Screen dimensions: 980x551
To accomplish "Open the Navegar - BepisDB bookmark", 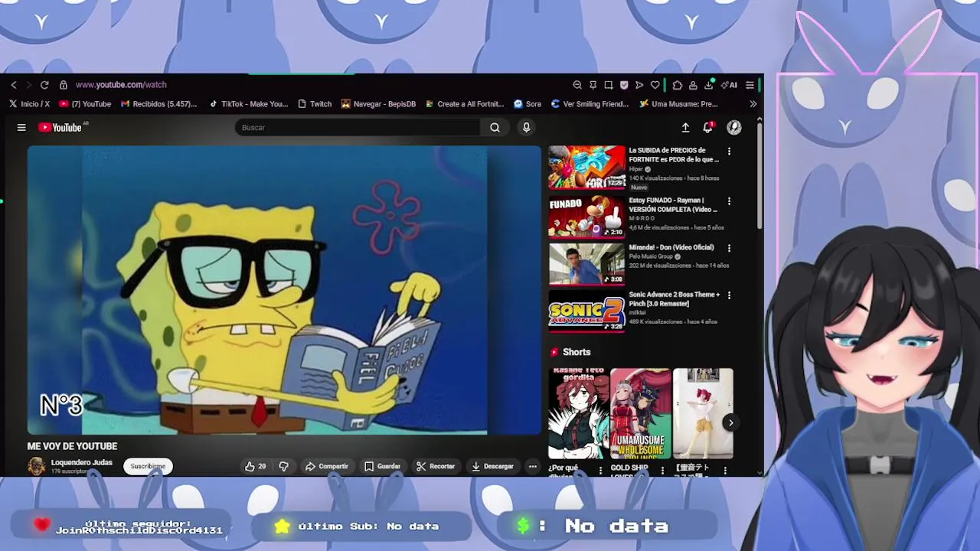I will click(379, 104).
